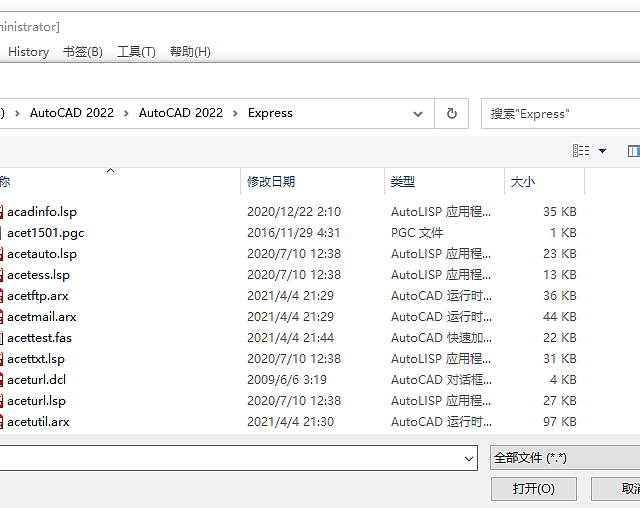Select the file acetftp.arx
Viewport: 640px width, 508px height.
click(38, 296)
